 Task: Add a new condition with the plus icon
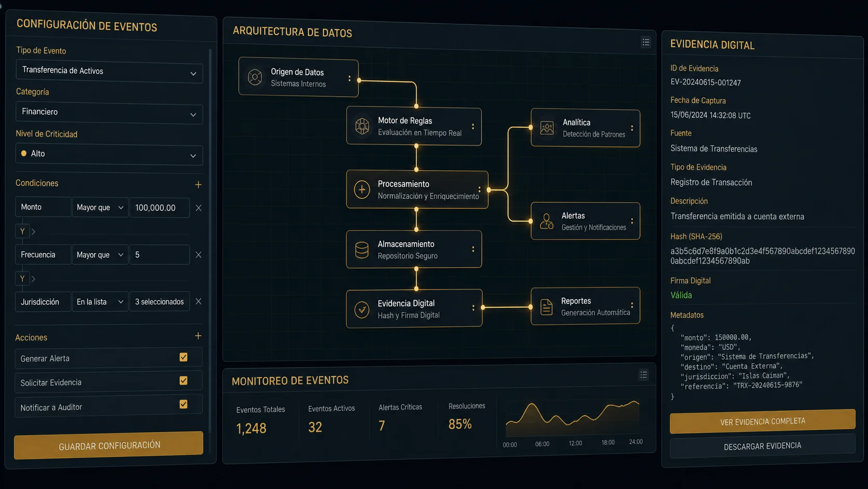(x=198, y=184)
